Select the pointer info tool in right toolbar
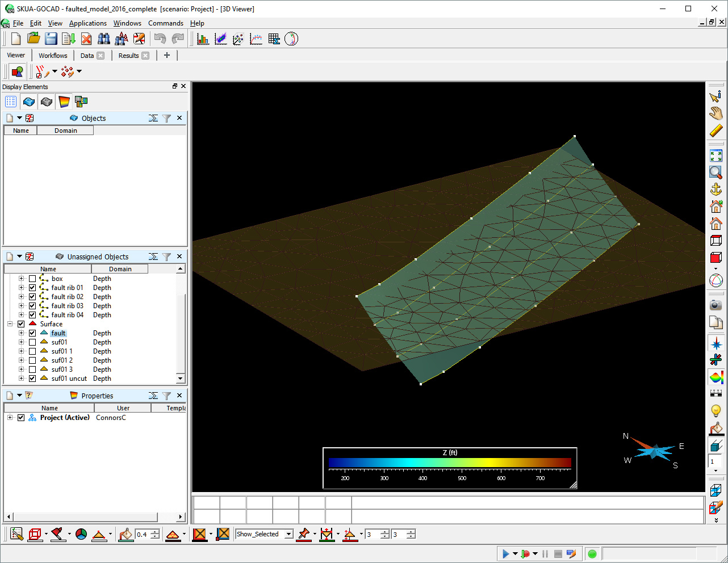This screenshot has width=728, height=563. 716,96
